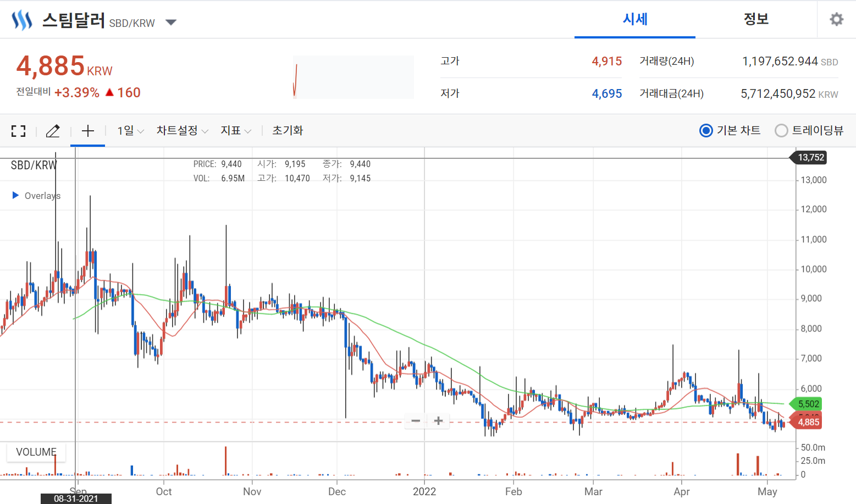Open the 지표 indicators dropdown
Viewport: 856px width, 504px height.
pyautogui.click(x=236, y=131)
